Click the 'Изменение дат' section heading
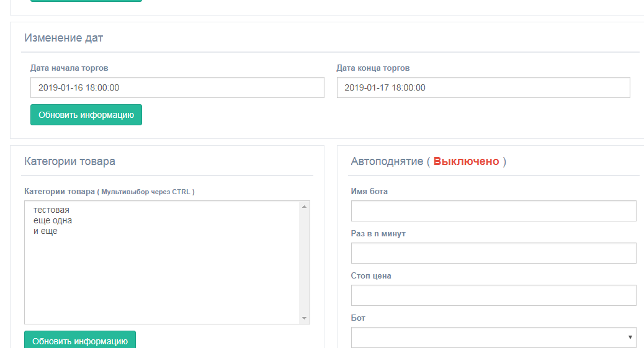The height and width of the screenshot is (348, 644). point(64,38)
